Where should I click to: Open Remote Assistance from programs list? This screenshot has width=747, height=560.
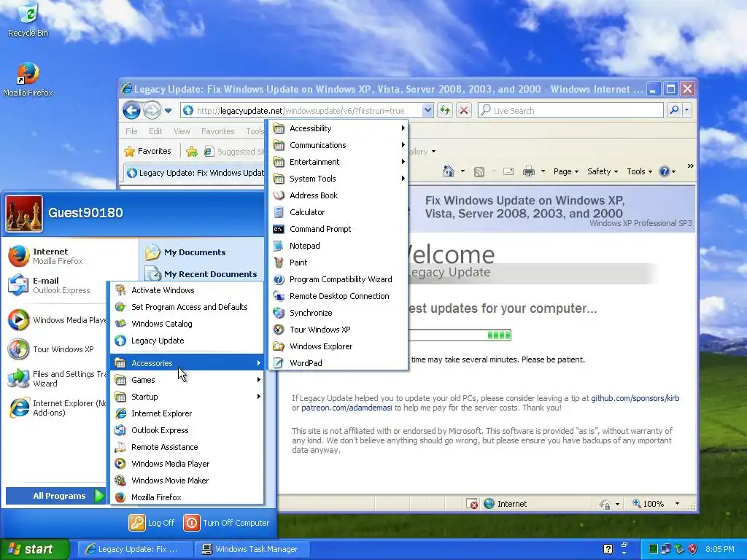187,447
